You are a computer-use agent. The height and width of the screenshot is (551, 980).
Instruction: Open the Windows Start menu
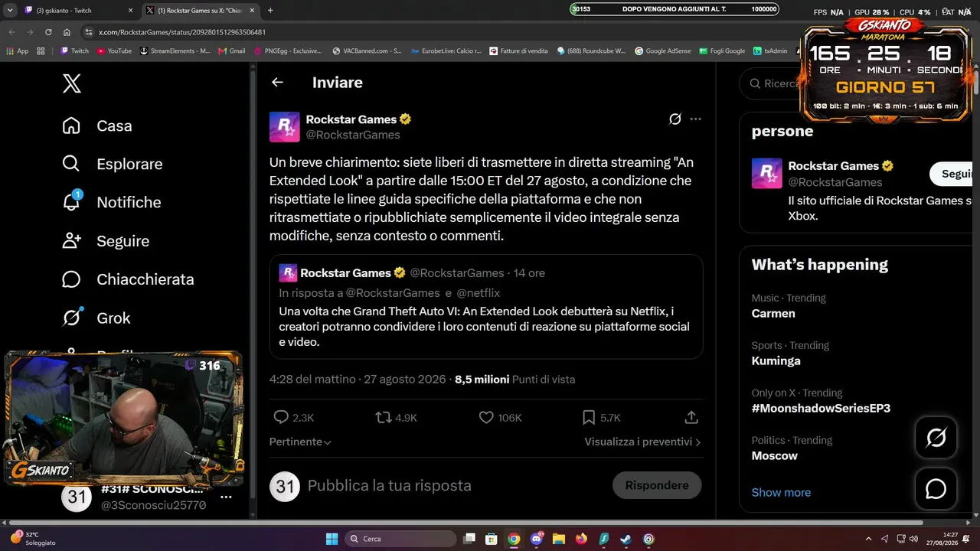pos(332,539)
